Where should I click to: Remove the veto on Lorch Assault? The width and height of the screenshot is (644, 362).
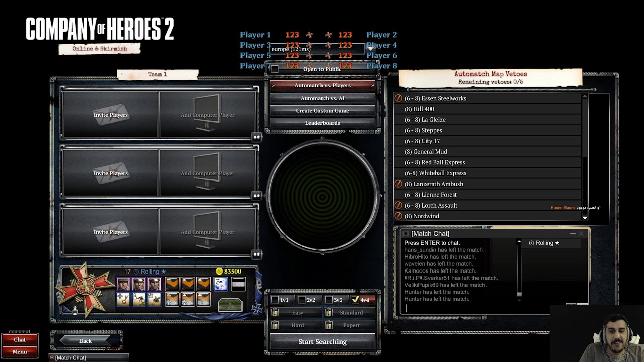[398, 205]
